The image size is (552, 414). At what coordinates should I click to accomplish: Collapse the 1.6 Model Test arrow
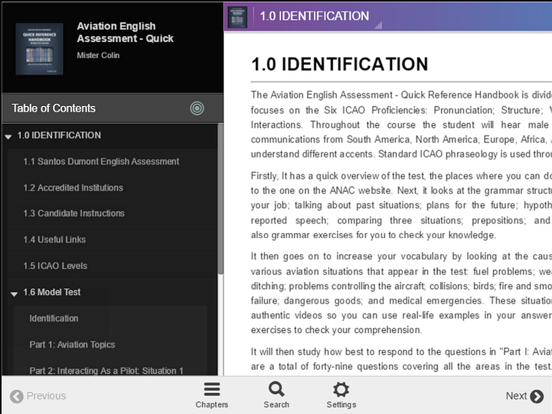(x=14, y=293)
